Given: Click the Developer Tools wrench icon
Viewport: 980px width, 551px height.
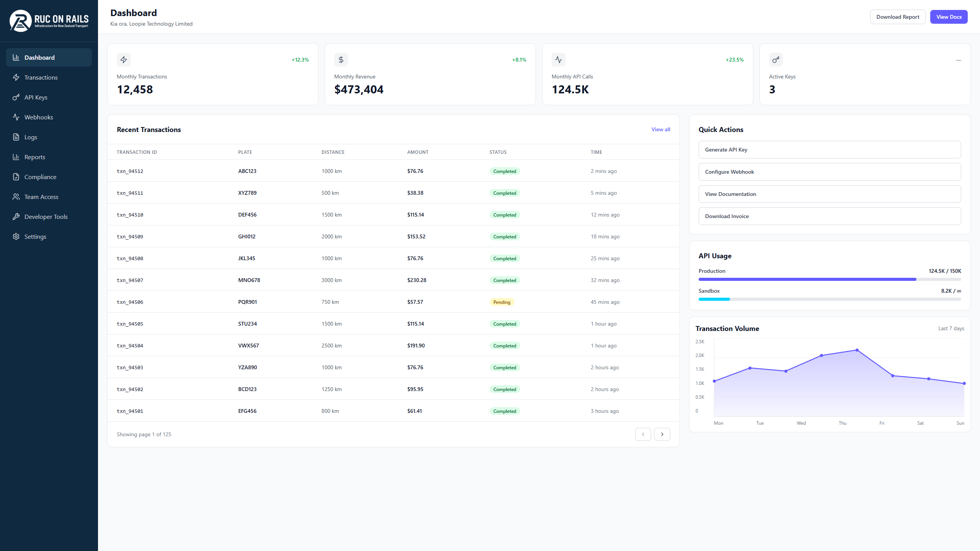Looking at the screenshot, I should click(16, 217).
